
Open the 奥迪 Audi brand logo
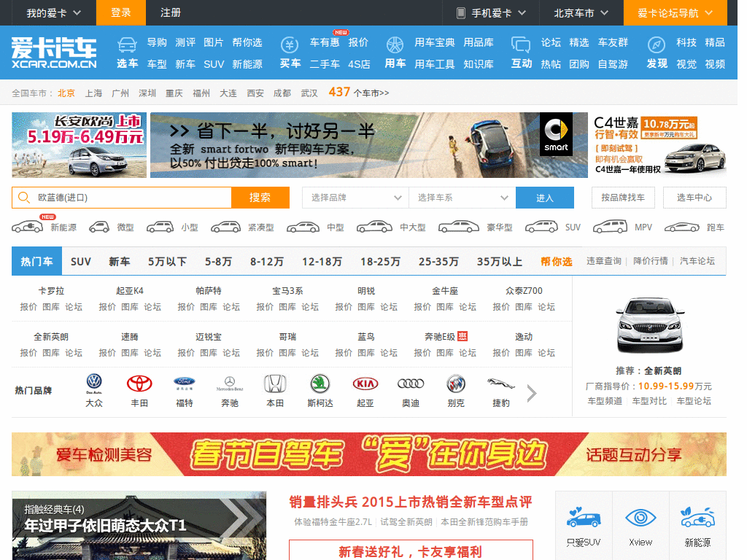tap(411, 384)
